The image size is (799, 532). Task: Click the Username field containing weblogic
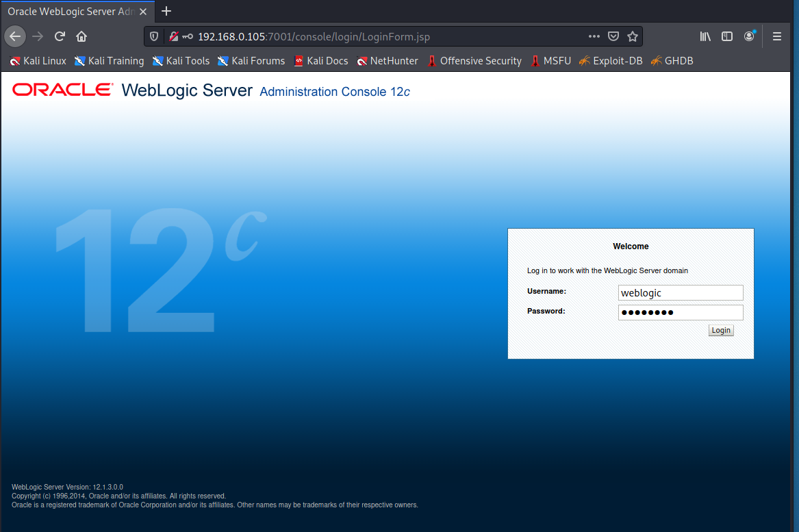(x=681, y=292)
